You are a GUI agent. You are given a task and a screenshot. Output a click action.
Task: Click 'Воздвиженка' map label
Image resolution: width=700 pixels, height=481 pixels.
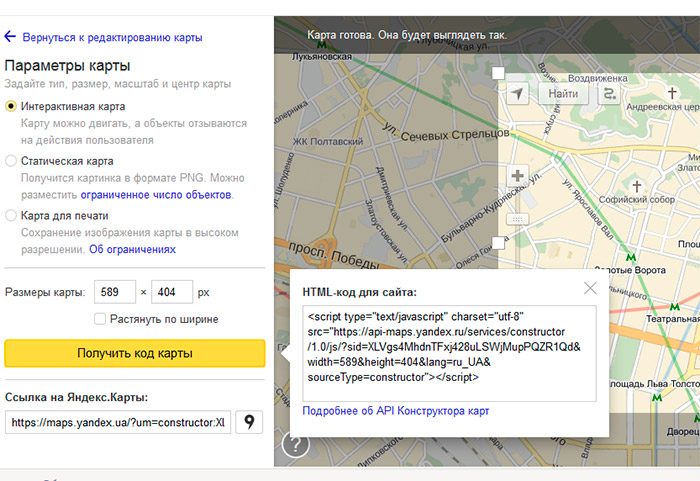click(598, 79)
